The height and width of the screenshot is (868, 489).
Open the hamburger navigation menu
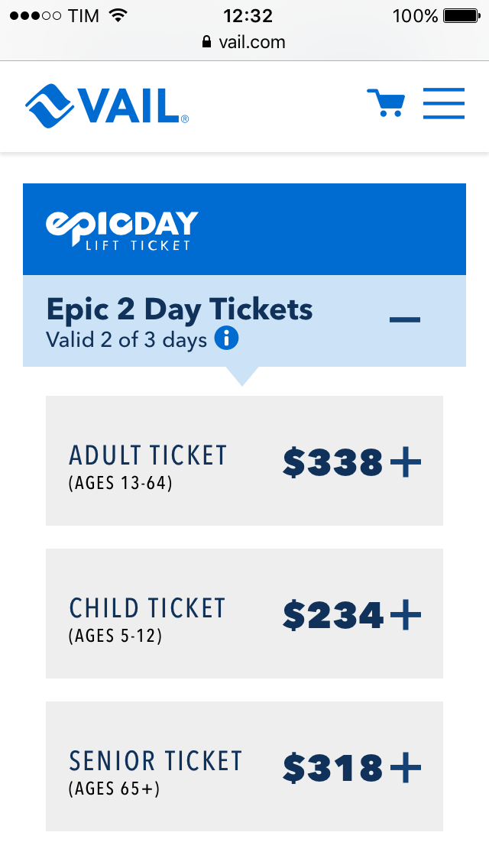pos(444,103)
